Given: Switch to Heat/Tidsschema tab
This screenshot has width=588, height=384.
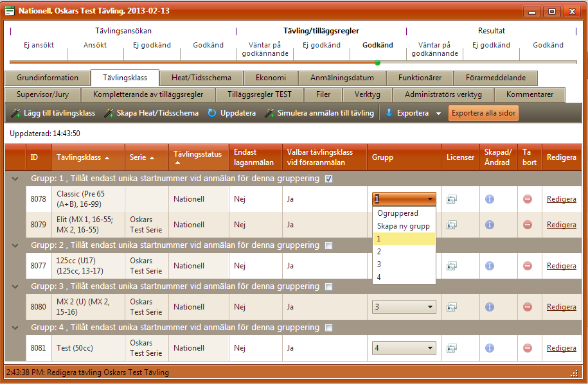Looking at the screenshot, I should [201, 78].
